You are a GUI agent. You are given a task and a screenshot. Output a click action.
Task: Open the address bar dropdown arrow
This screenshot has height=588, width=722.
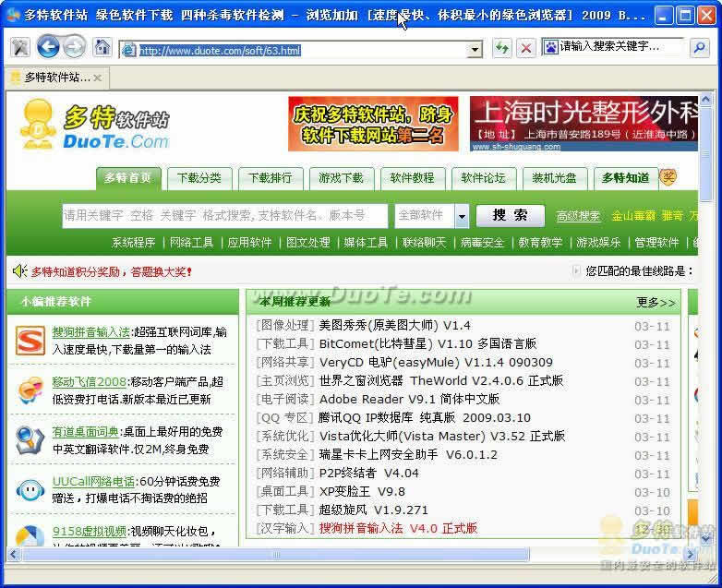(x=475, y=49)
